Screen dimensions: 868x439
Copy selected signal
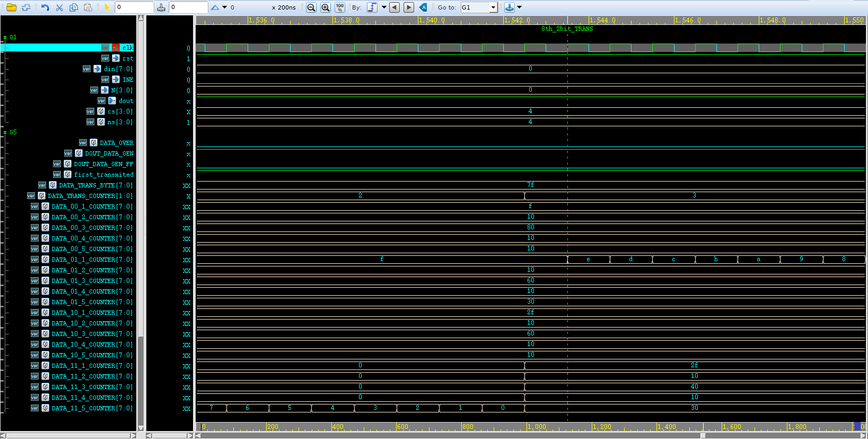[74, 7]
